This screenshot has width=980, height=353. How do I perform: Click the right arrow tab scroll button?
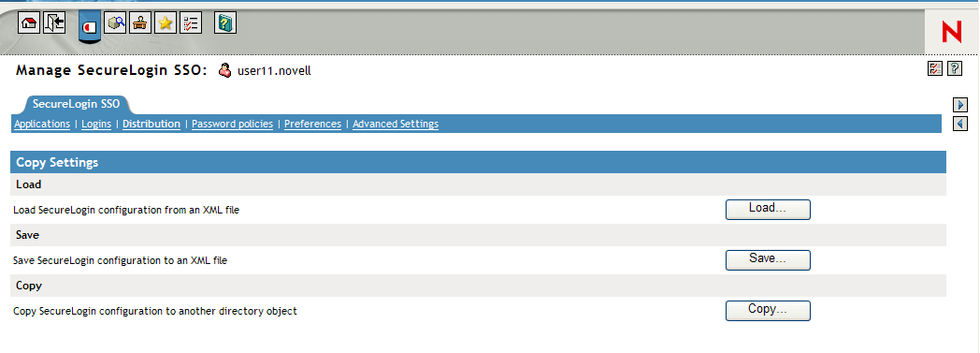point(960,105)
